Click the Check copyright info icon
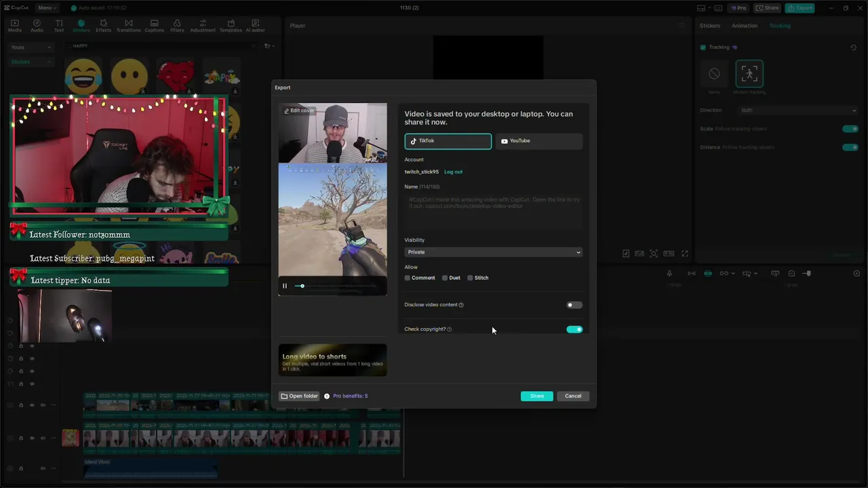Image resolution: width=868 pixels, height=488 pixels. [450, 329]
